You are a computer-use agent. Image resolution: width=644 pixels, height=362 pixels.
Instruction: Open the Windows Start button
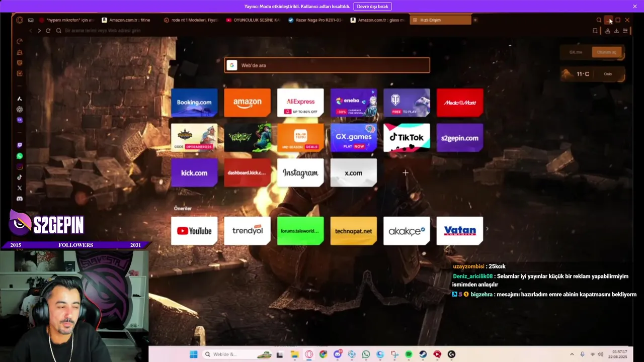coord(193,354)
